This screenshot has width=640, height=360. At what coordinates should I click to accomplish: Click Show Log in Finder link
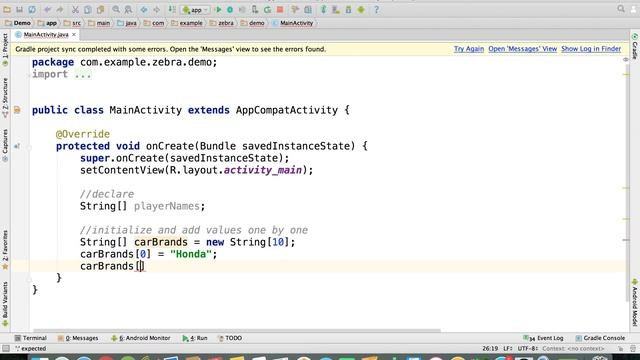coord(591,49)
